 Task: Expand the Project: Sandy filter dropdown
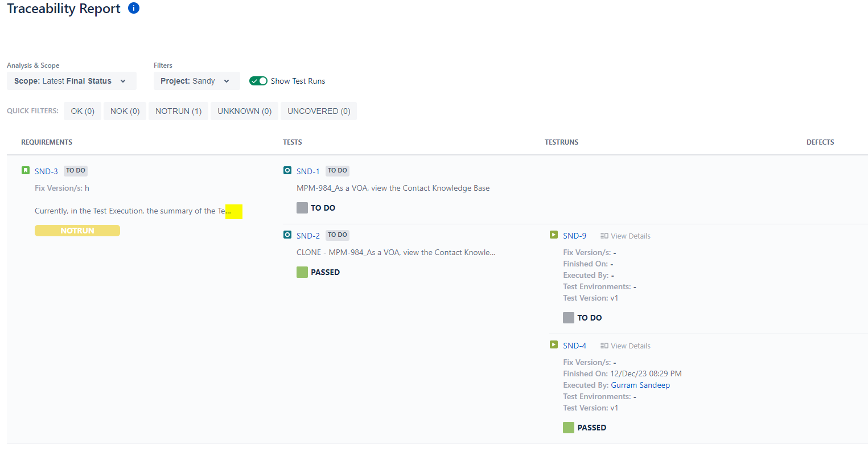(196, 81)
